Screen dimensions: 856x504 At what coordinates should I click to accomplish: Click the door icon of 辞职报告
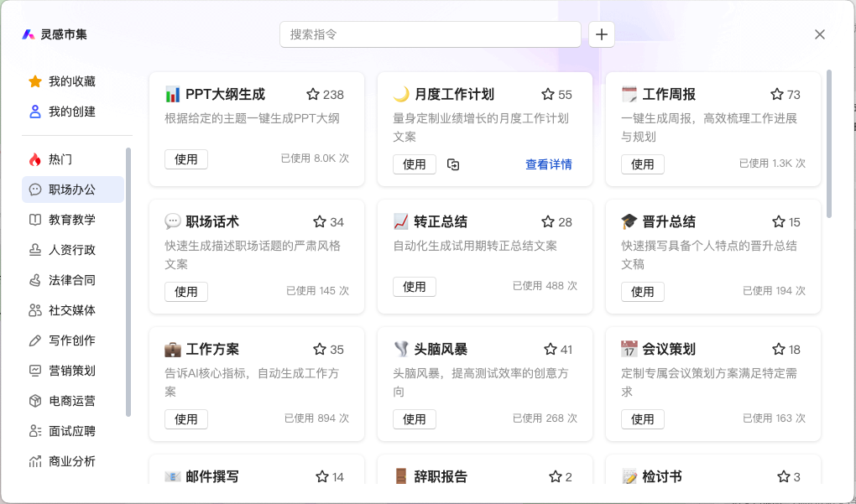point(400,476)
